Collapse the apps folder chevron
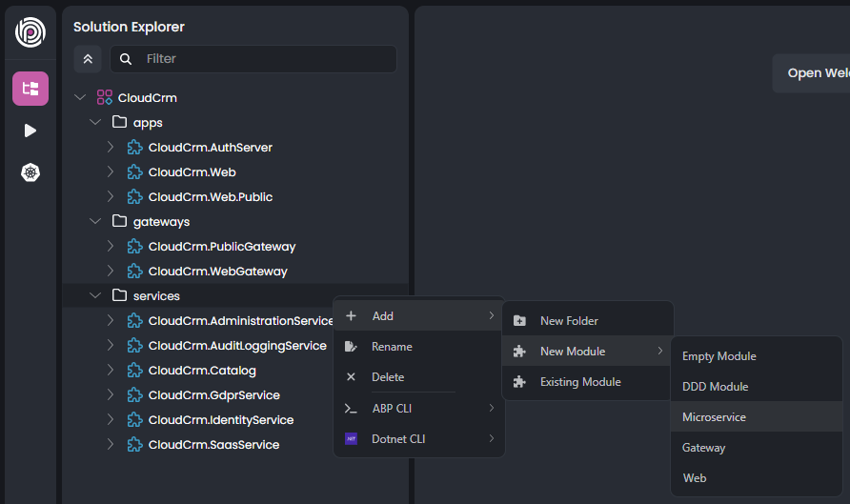 [x=95, y=123]
